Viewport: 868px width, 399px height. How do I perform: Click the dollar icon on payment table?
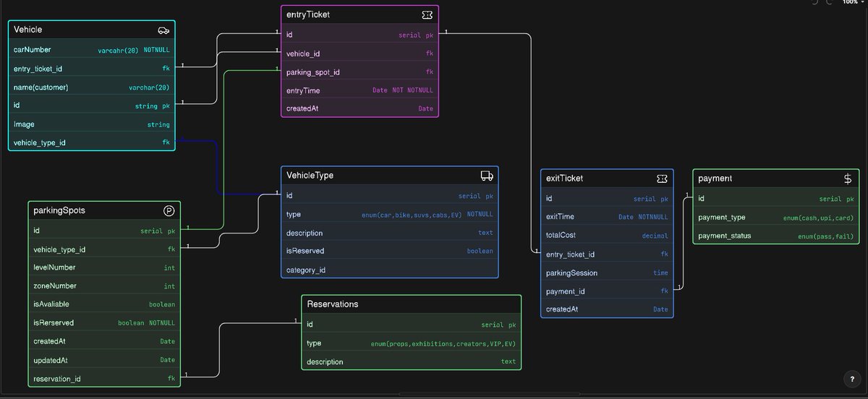click(x=848, y=179)
